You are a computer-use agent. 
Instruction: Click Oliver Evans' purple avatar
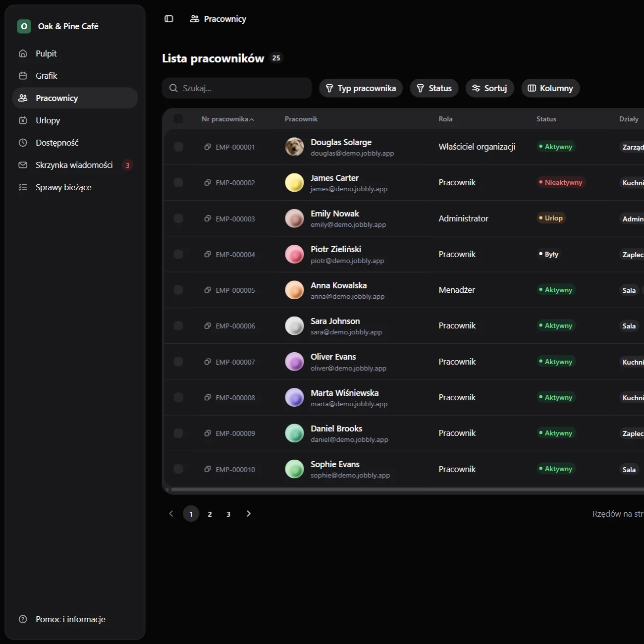coord(294,362)
